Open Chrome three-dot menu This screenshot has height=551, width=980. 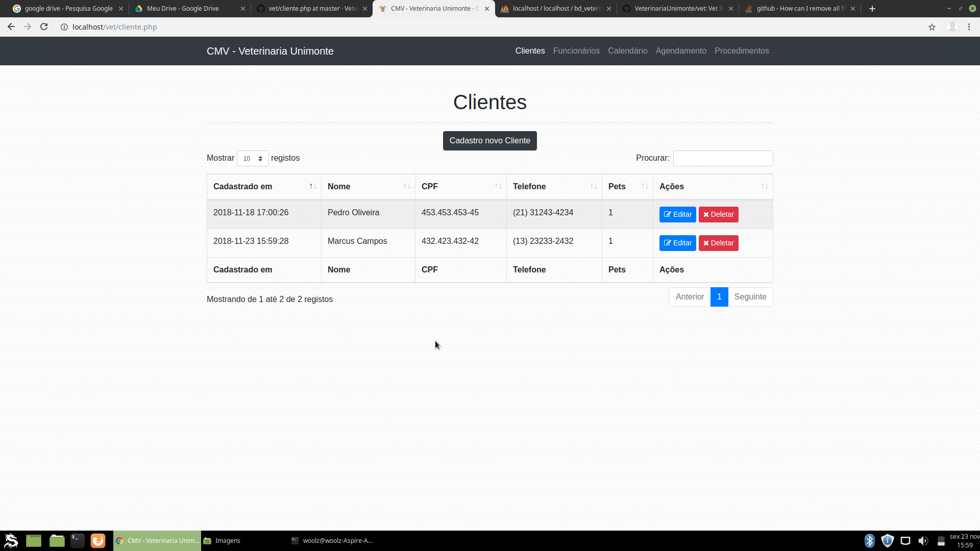point(969,27)
